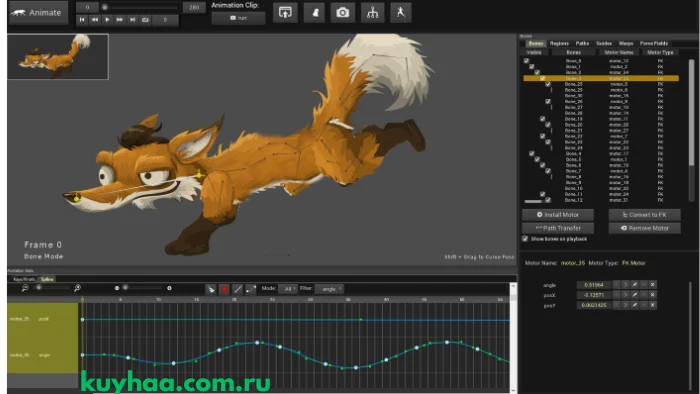Click the posY value field
Screen dimensions: 700x394
[593, 305]
